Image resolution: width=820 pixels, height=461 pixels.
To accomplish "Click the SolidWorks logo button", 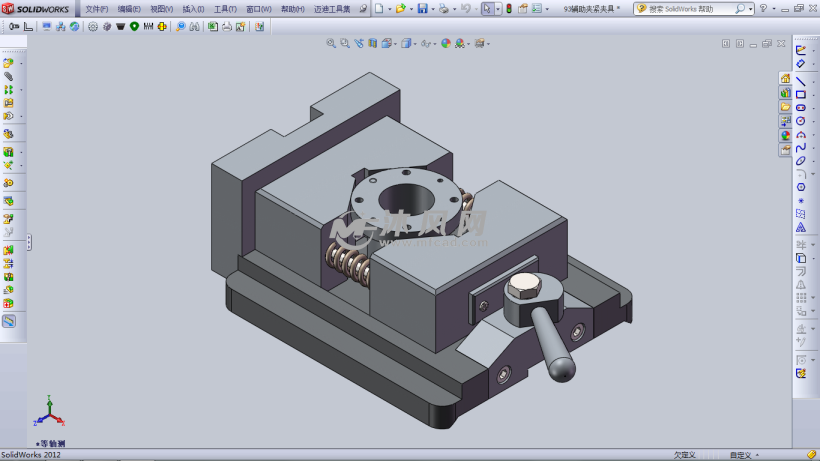I will tap(36, 9).
